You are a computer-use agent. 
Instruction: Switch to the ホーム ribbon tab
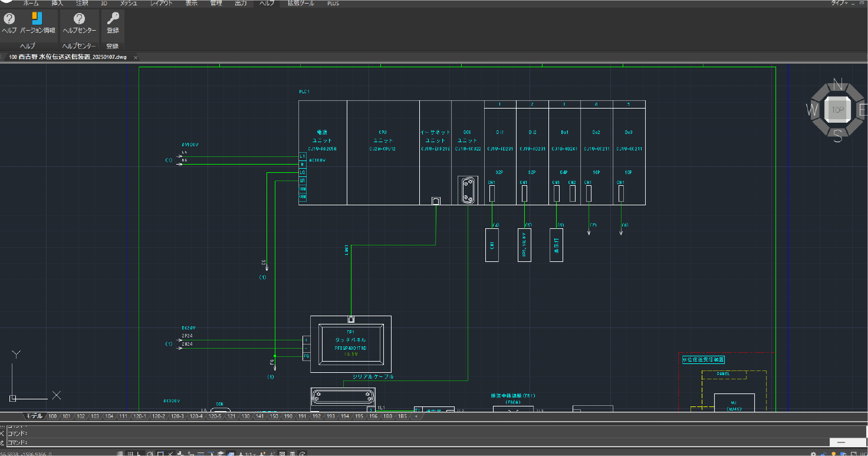[31, 3]
